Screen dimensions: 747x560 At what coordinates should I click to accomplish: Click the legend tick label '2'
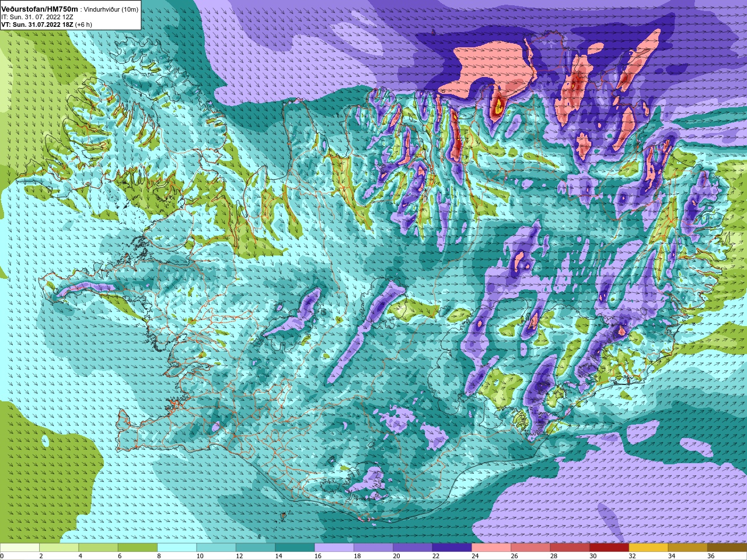[40, 556]
